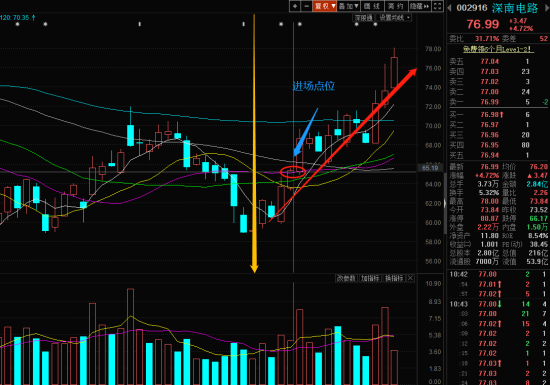Screen dimensions: 550x385
Task: Click the zoom-out minus icon in chart toolbar
Action: point(307,6)
